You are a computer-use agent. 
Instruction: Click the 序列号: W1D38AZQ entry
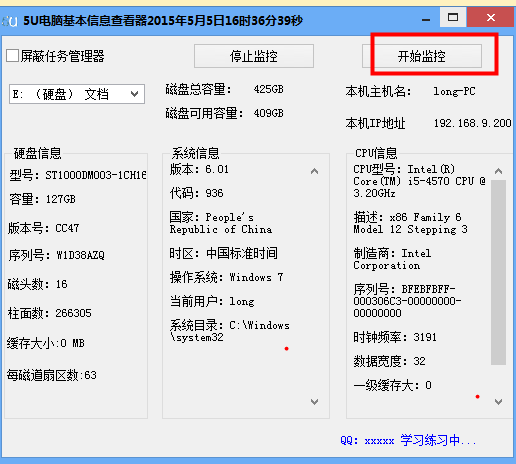[x=56, y=255]
